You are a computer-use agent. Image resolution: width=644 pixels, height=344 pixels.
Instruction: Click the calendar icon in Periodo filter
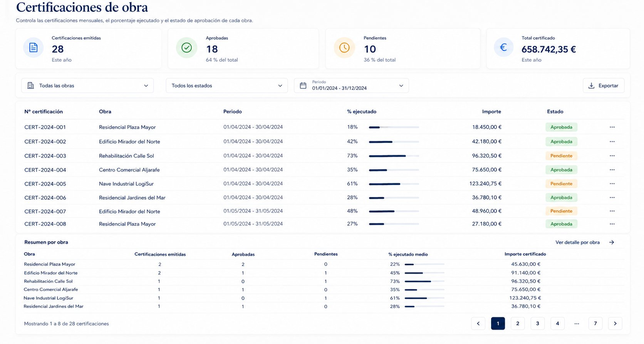[x=303, y=86]
